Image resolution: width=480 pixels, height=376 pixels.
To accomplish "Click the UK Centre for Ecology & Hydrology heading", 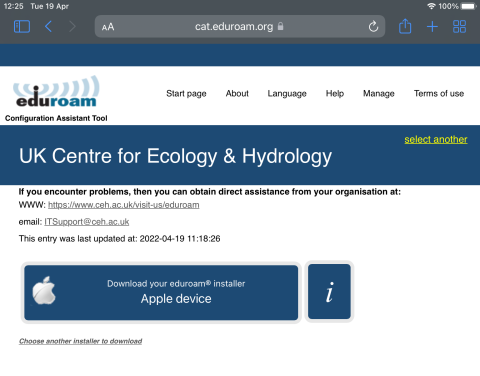I will coord(175,156).
